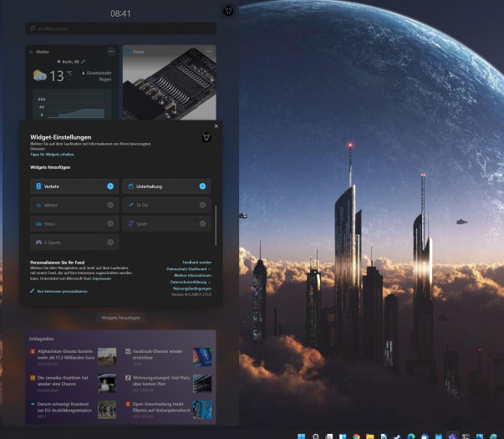Launch Google Chrome from the taskbar
Screen dimensions: 504x439
tap(356, 436)
